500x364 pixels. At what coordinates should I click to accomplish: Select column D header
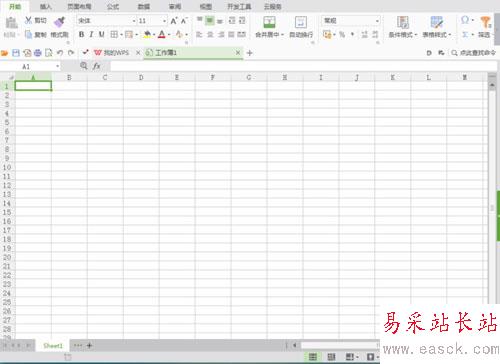pos(141,77)
